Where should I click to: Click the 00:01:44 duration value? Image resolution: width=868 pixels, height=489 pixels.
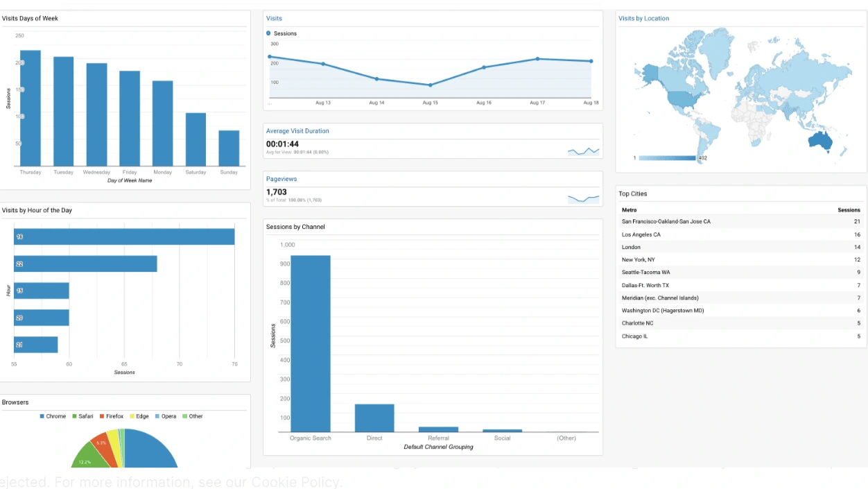tap(282, 144)
